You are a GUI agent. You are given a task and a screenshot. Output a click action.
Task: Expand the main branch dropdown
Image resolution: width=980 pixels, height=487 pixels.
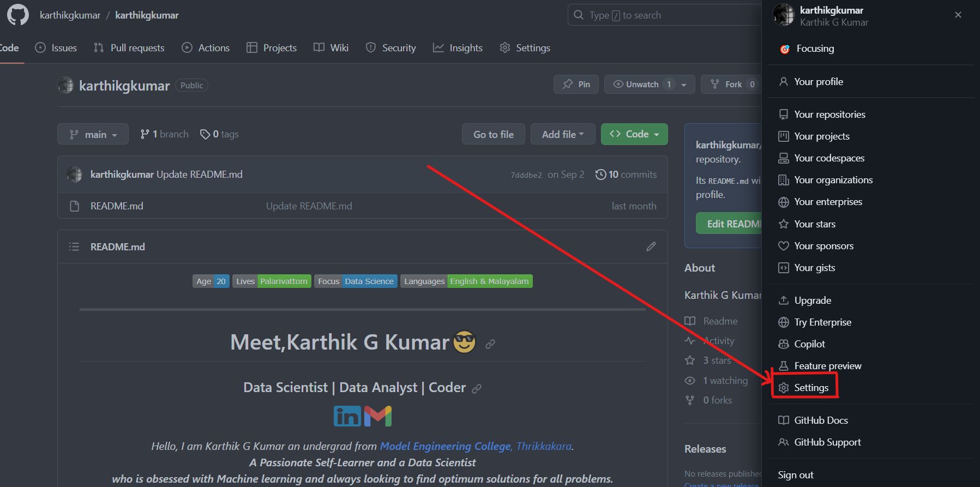93,134
